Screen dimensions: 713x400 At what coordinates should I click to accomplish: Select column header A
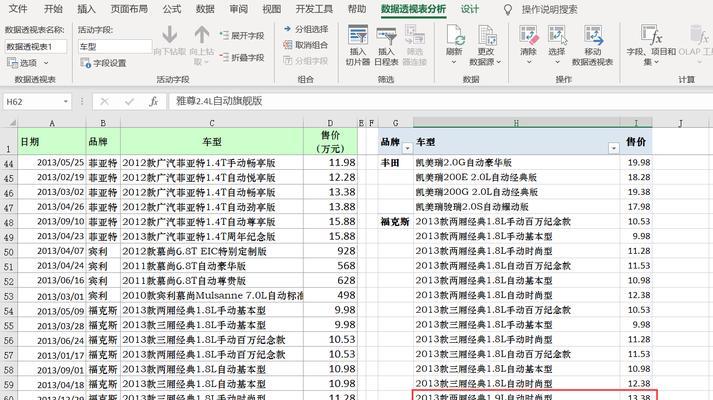coord(52,123)
